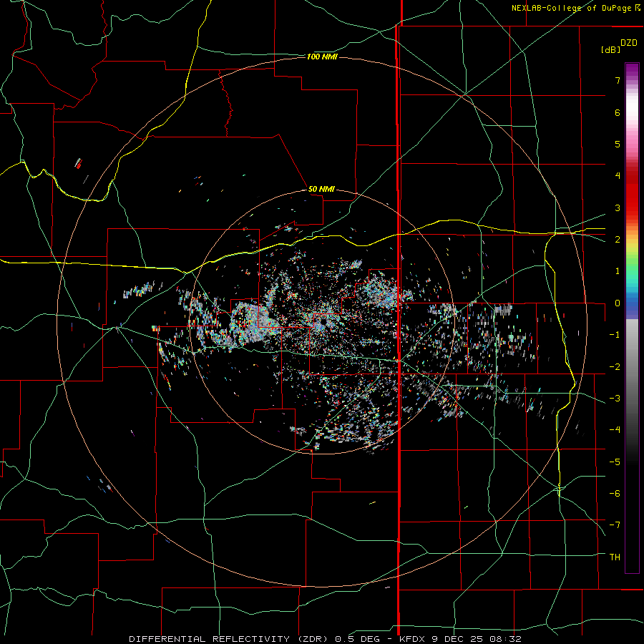Click the -7 dB label on legend

tap(615, 525)
